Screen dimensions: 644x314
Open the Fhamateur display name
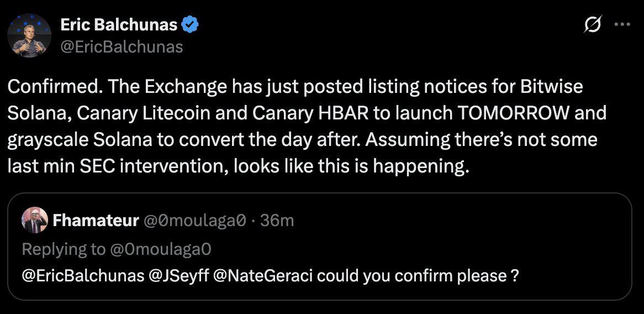pos(96,221)
